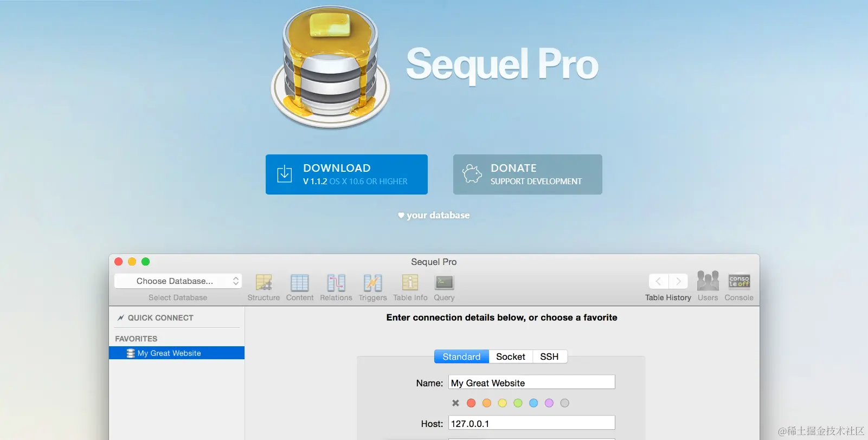
Task: Close the Sequel Pro window
Action: [118, 262]
